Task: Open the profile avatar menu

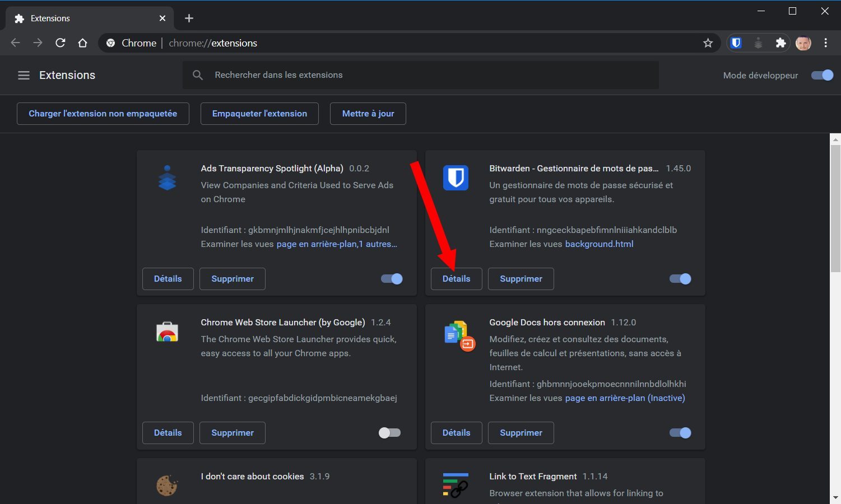Action: [x=803, y=43]
